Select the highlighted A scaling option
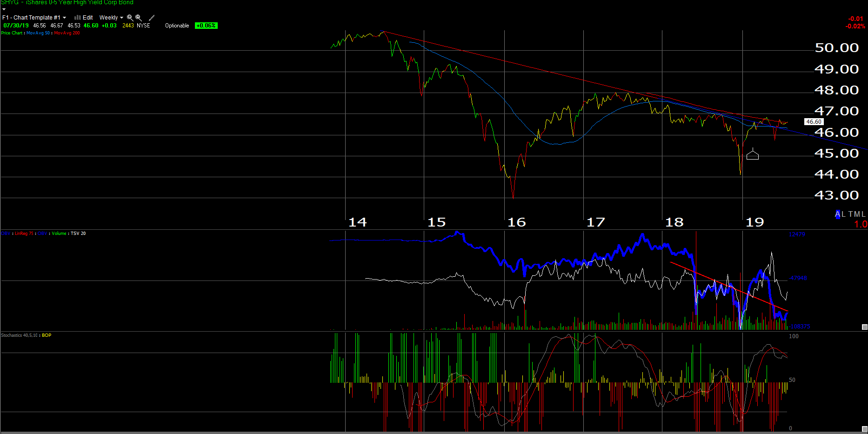 coord(838,214)
